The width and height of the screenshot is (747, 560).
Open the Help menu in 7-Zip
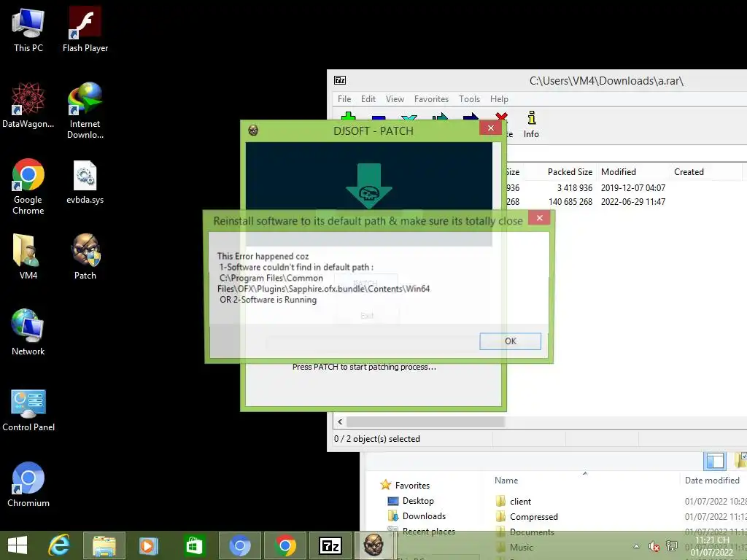click(x=499, y=99)
